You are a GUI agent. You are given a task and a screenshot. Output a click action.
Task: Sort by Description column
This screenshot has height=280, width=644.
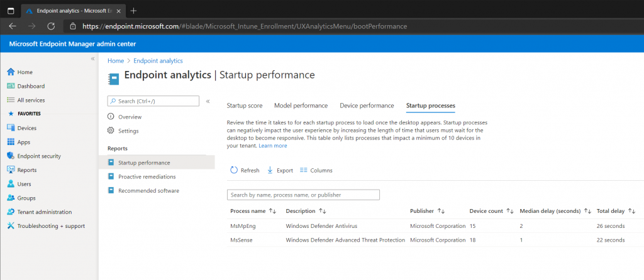coord(306,211)
